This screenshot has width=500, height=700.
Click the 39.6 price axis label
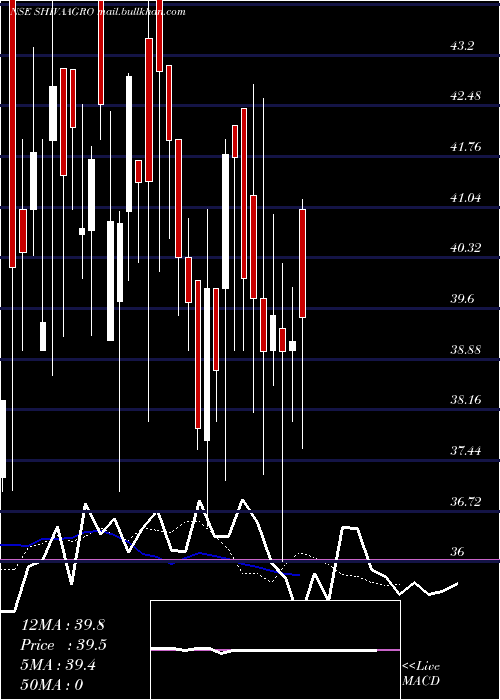[461, 298]
